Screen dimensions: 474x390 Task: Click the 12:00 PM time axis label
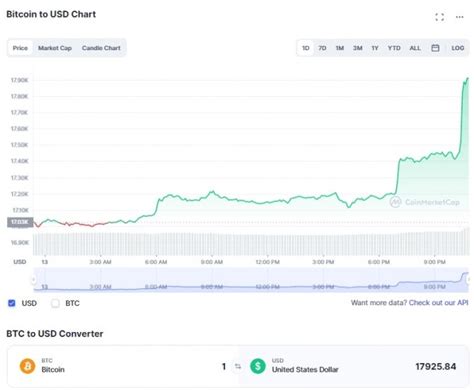click(x=267, y=262)
